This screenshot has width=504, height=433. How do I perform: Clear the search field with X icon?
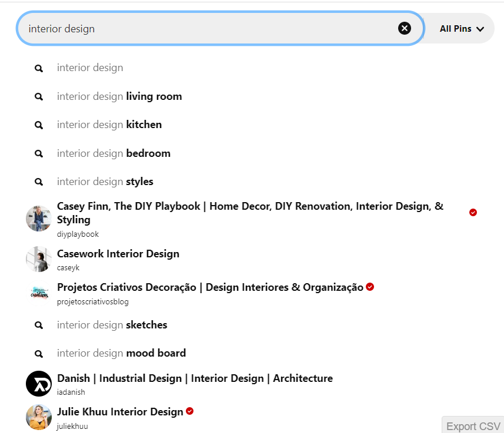coord(405,28)
